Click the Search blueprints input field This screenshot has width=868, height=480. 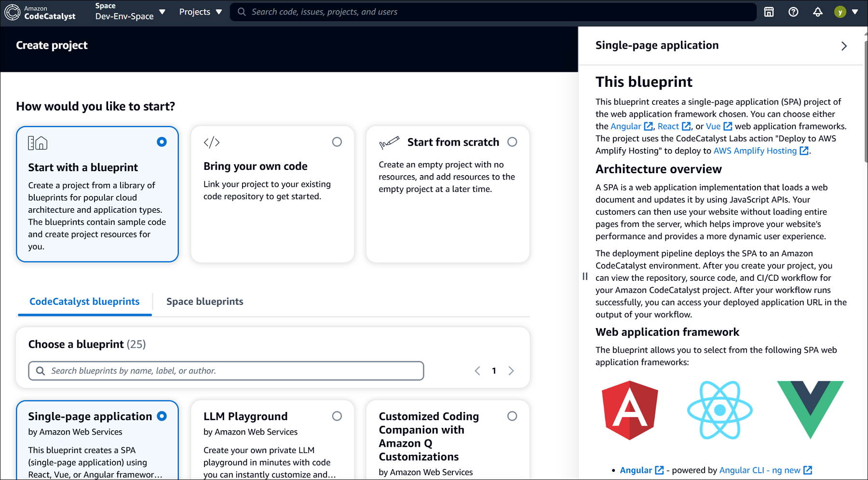point(226,370)
